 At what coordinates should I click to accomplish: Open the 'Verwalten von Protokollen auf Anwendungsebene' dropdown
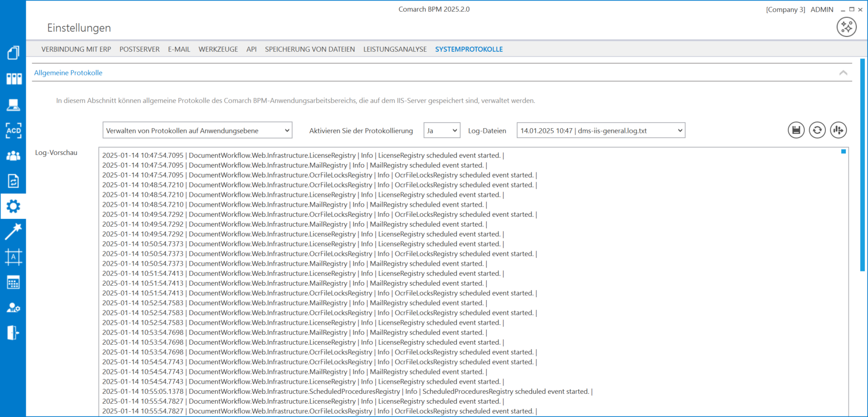coord(197,131)
